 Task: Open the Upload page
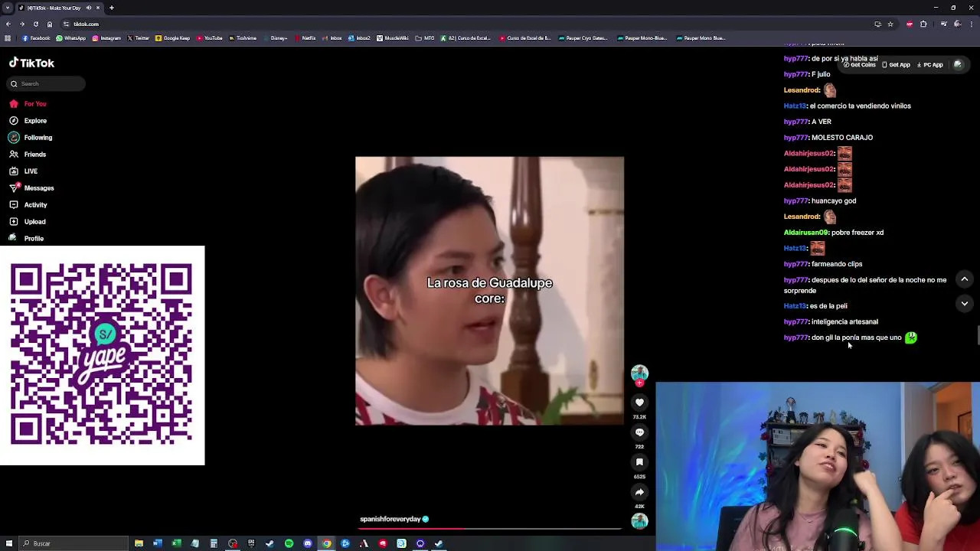[x=28, y=222]
